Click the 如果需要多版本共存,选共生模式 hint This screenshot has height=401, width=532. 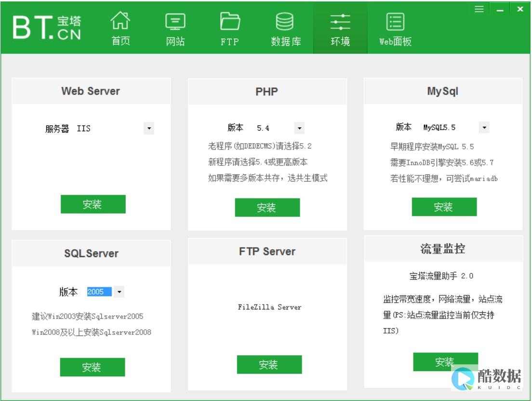(268, 178)
